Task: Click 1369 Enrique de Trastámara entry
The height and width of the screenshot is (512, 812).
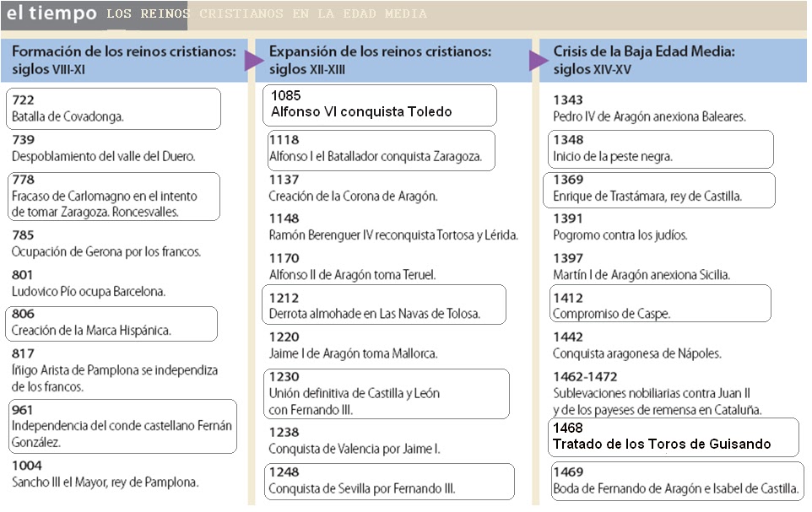Action: (x=658, y=190)
